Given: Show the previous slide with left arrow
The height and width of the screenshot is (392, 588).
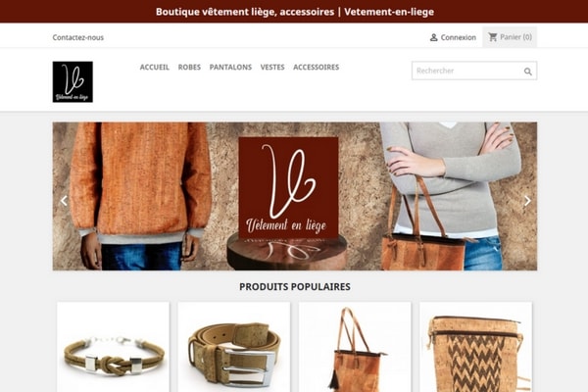Looking at the screenshot, I should [64, 201].
